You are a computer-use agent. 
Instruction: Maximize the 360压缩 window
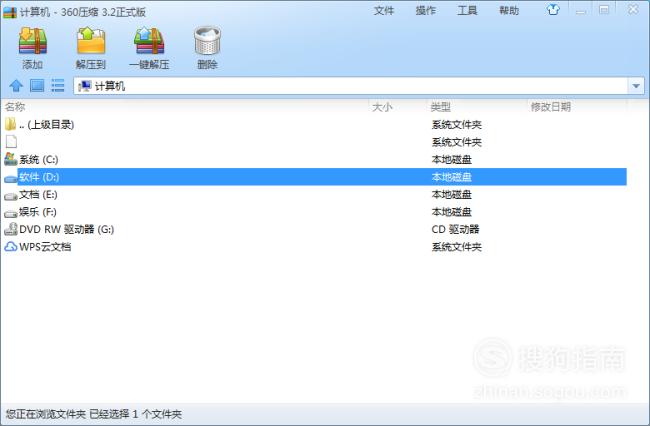(604, 10)
